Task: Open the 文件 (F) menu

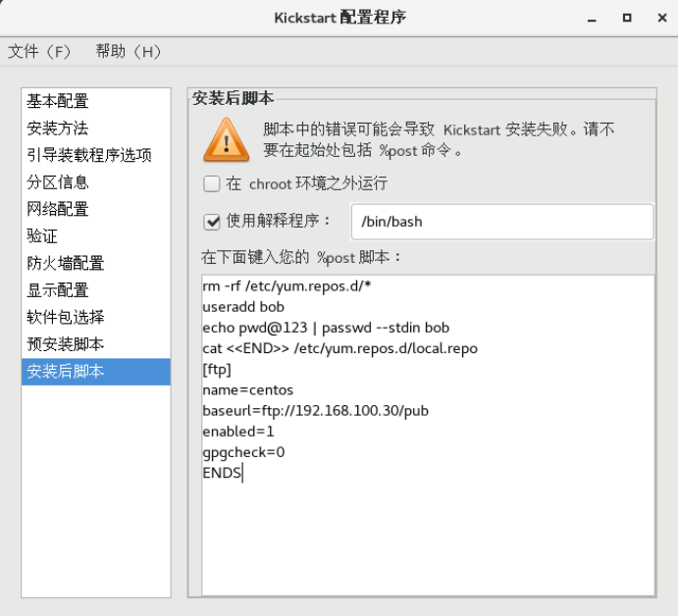Action: pyautogui.click(x=39, y=52)
